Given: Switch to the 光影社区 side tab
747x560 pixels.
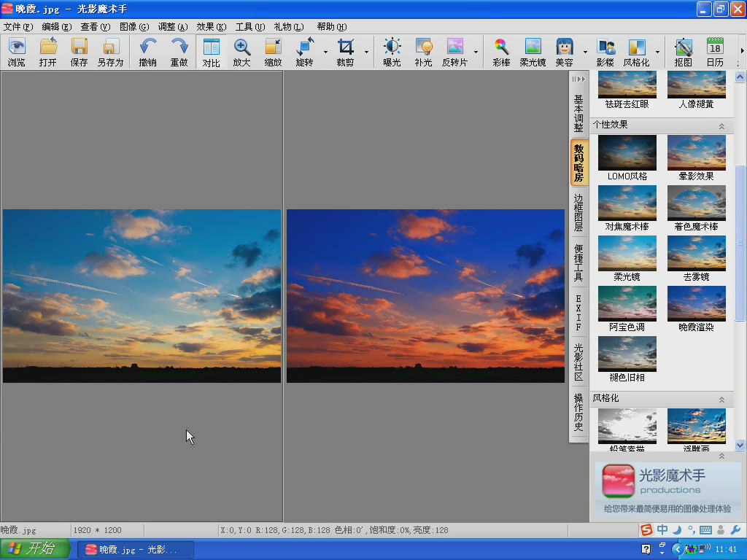Looking at the screenshot, I should pos(578,362).
